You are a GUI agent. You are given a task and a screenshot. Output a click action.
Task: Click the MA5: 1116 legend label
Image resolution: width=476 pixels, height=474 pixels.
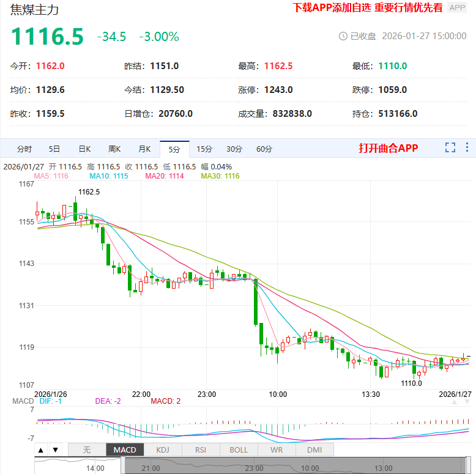click(51, 176)
